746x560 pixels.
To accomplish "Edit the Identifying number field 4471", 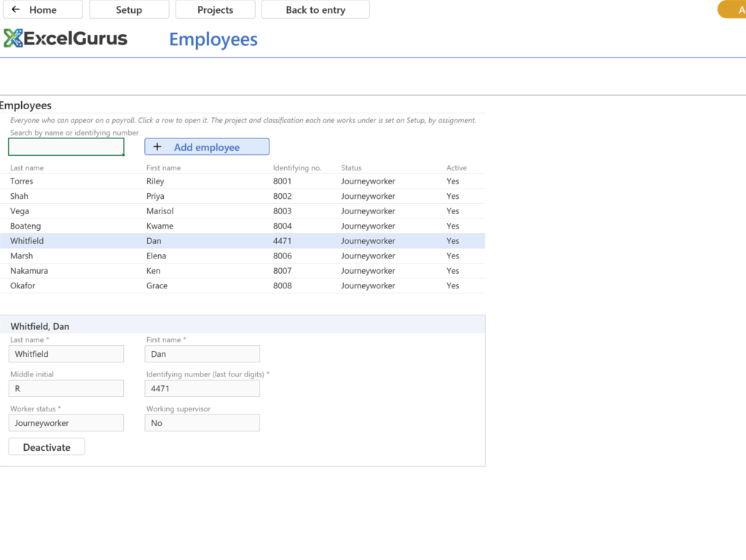I will (x=203, y=388).
